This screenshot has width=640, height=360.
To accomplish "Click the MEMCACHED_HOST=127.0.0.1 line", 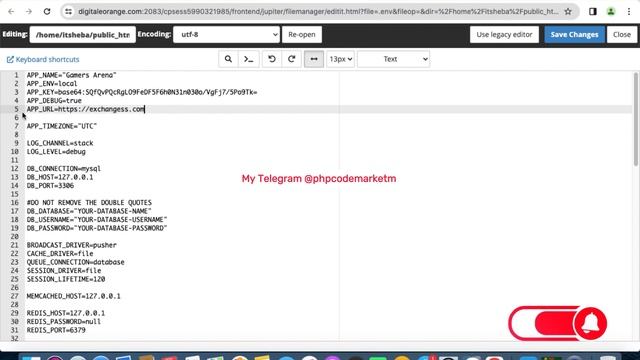I will pos(73,296).
